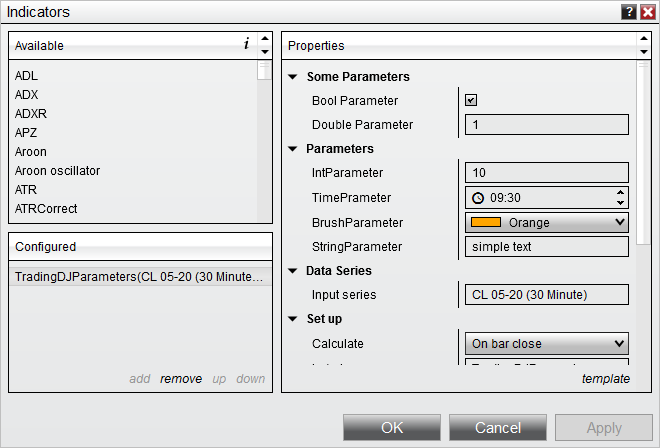Select Aroon oscillator in the Available list
The width and height of the screenshot is (660, 448).
[x=57, y=171]
